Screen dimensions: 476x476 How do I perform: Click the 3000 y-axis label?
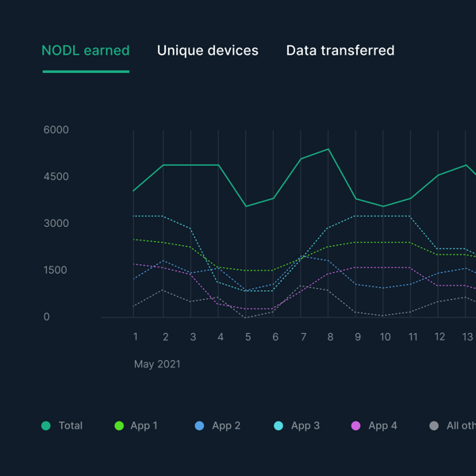click(x=56, y=224)
